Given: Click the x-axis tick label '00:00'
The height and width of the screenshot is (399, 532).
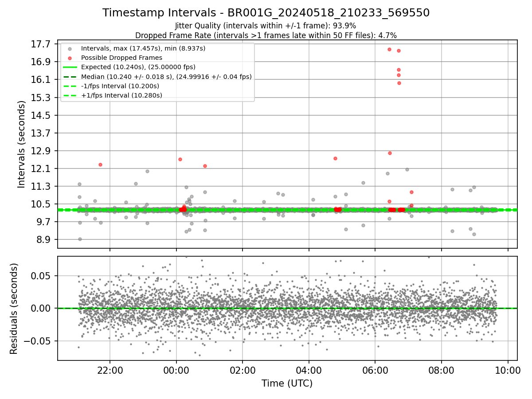Looking at the screenshot, I should point(176,370).
